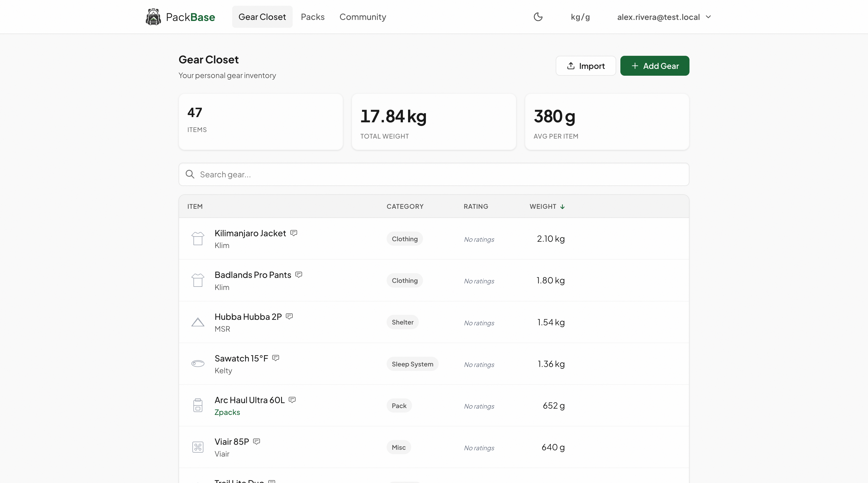868x483 pixels.
Task: Sort by the Category column header
Action: 405,206
